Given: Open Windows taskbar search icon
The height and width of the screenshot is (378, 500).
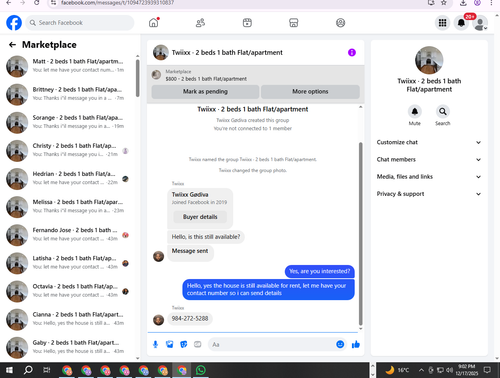Looking at the screenshot, I should [x=28, y=370].
